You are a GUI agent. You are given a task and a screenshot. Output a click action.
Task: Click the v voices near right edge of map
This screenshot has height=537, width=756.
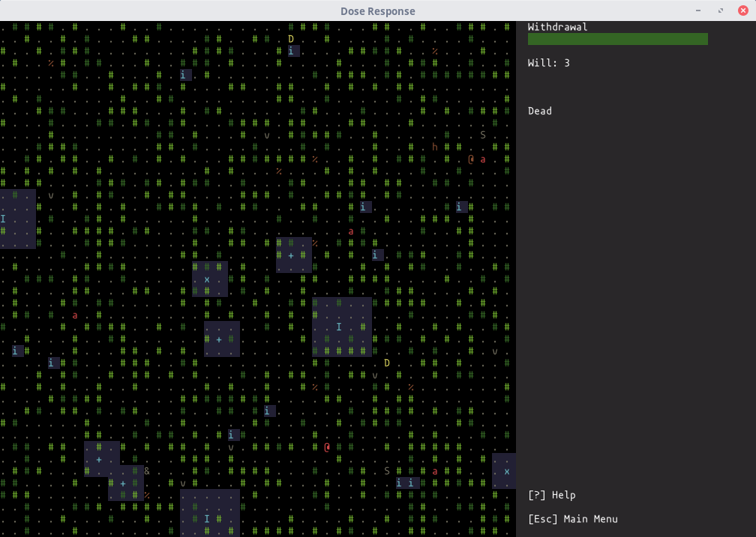point(495,351)
